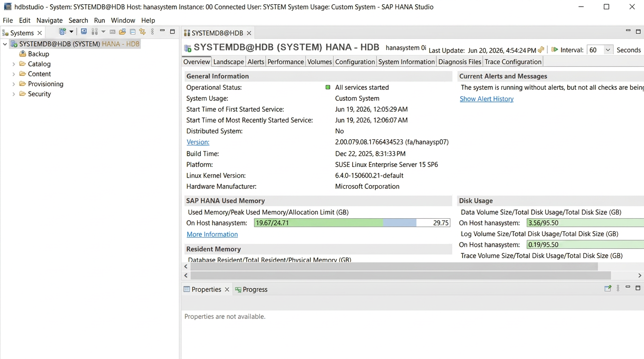
Task: Click the More Information link under Used Memory
Action: point(212,234)
